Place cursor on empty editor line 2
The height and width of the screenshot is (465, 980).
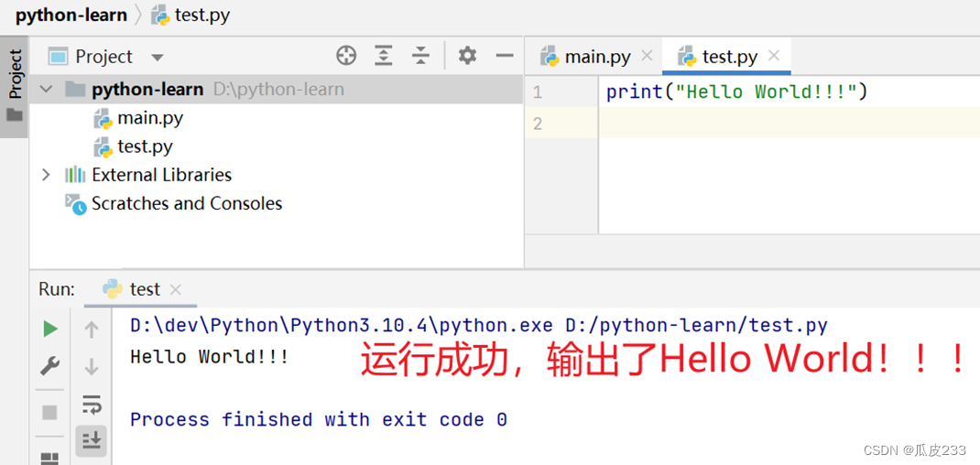pos(789,123)
